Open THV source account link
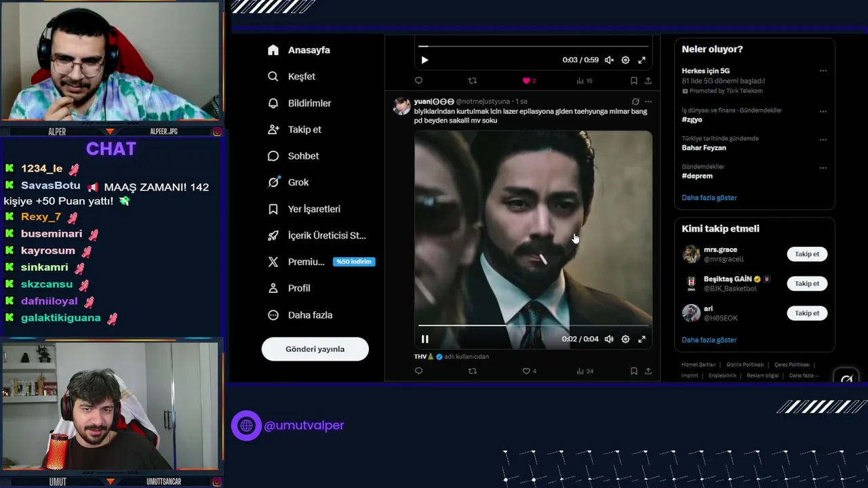868x488 pixels. (452, 357)
